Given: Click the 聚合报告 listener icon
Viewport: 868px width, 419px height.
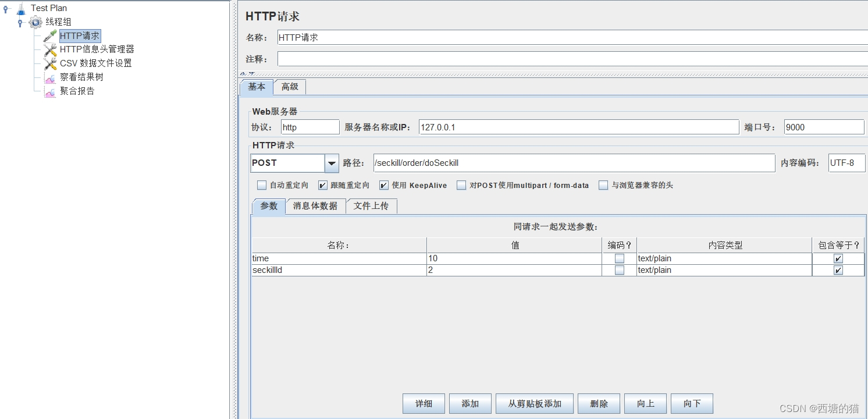Looking at the screenshot, I should click(x=50, y=91).
